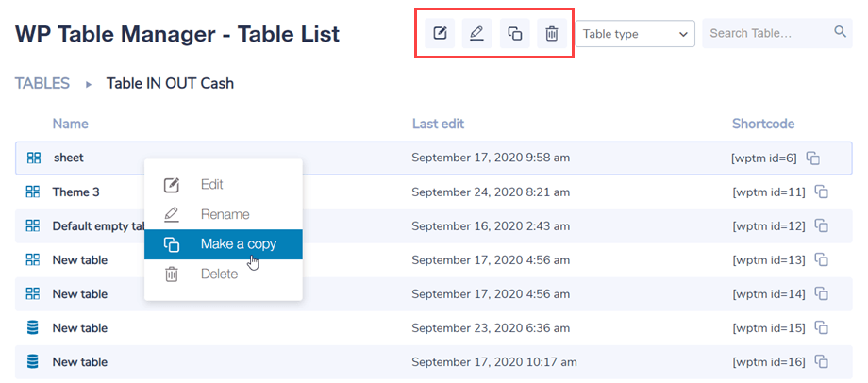
Task: Click the Edit table icon in top toolbar
Action: pyautogui.click(x=440, y=34)
